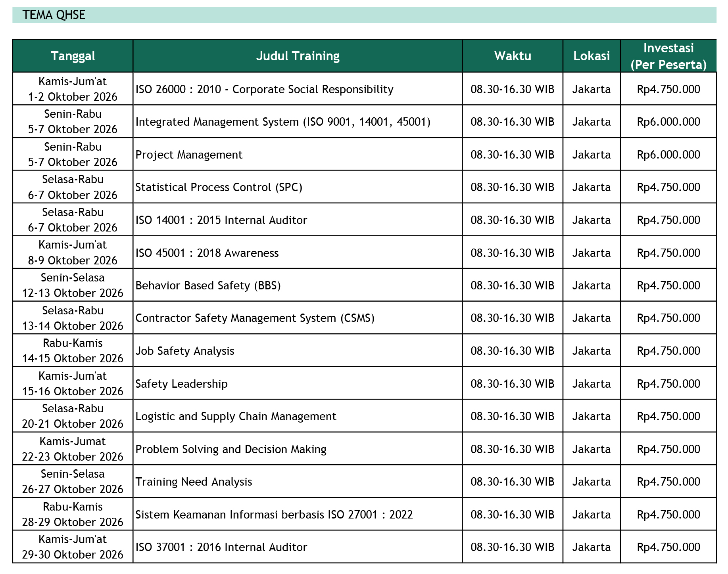Click time '08.30-16.30 WIB' in ISO 26000 row
This screenshot has width=728, height=574.
(x=513, y=89)
